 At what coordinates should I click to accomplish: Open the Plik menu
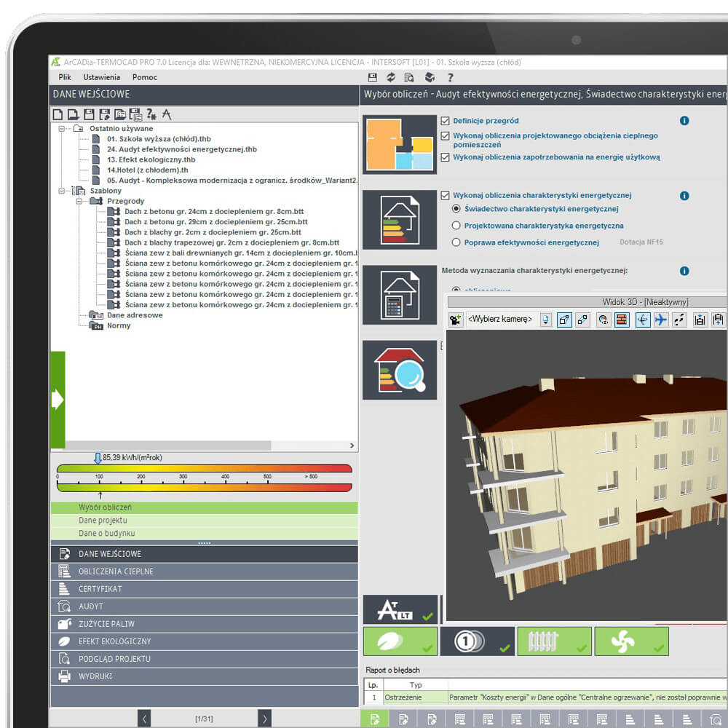coord(65,78)
